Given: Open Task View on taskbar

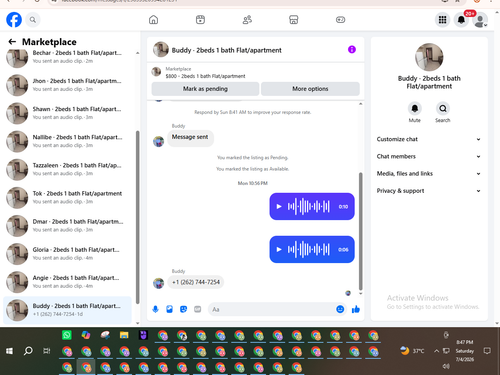Looking at the screenshot, I should point(47,351).
